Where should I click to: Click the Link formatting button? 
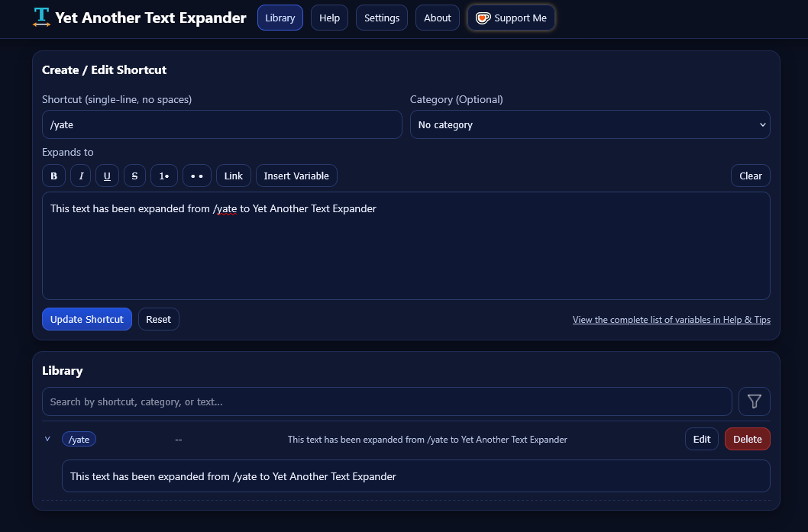pos(234,176)
